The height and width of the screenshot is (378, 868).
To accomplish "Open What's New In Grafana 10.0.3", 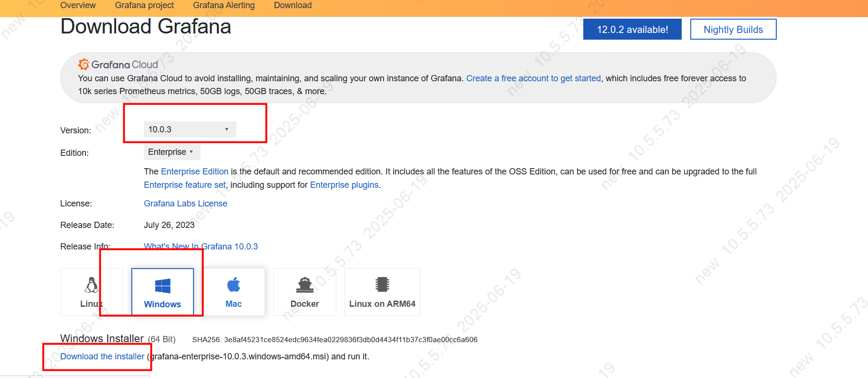I will tap(201, 247).
